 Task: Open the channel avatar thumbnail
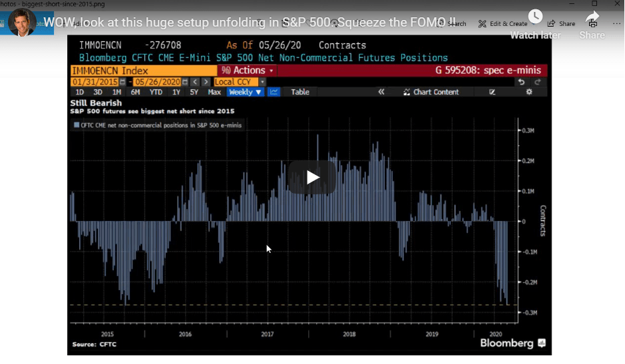tap(21, 23)
